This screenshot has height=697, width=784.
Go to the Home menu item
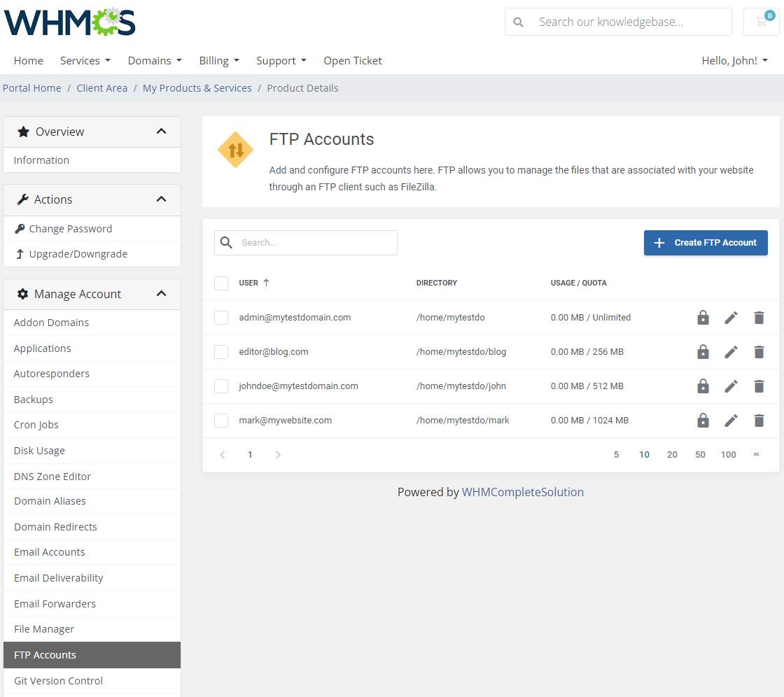coord(29,60)
